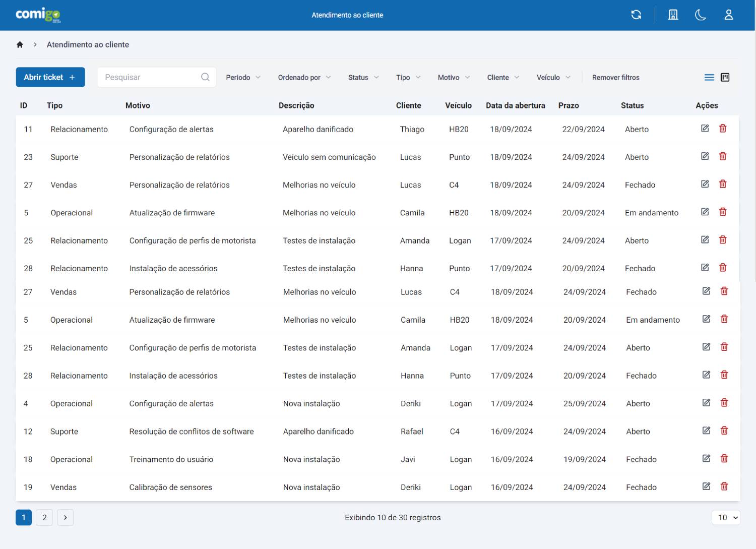This screenshot has width=756, height=549.
Task: Open the Período filter dropdown
Action: click(243, 77)
